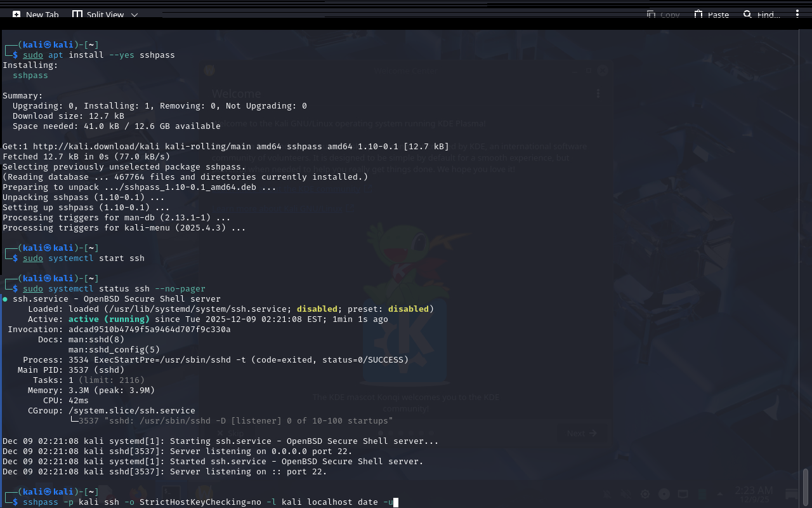Open a new terminal tab

(36, 15)
